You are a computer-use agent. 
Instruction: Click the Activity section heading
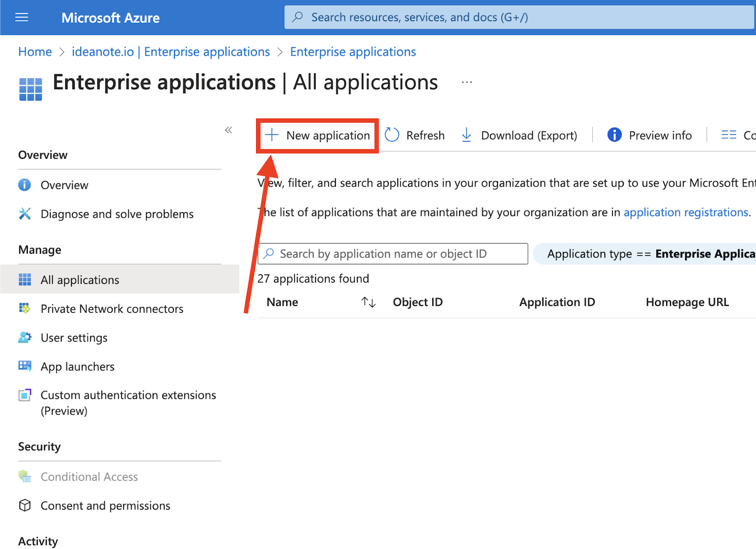tap(38, 541)
